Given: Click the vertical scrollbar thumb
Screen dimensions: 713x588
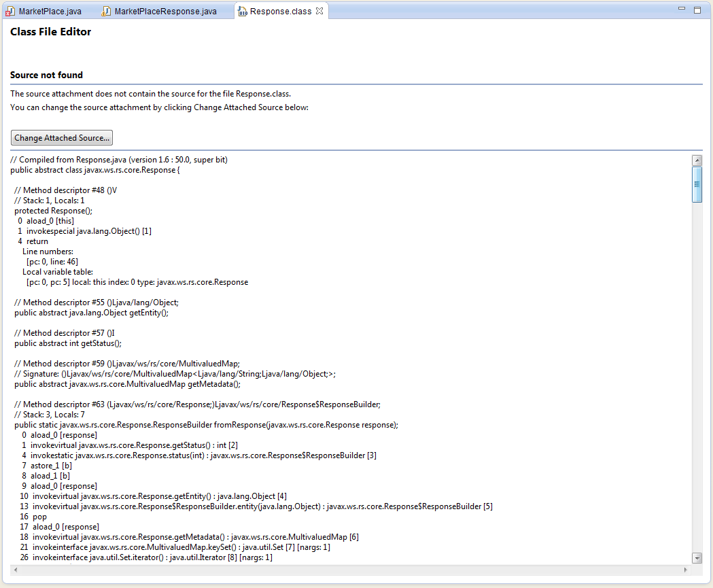Looking at the screenshot, I should (697, 184).
